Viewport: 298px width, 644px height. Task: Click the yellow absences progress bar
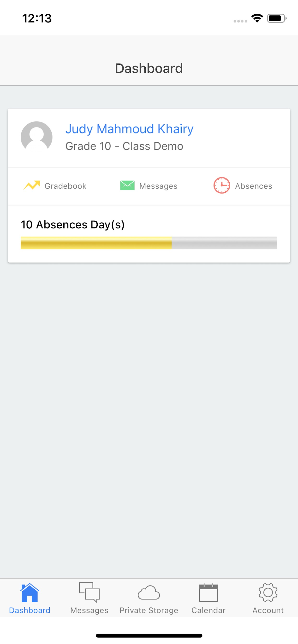point(96,243)
